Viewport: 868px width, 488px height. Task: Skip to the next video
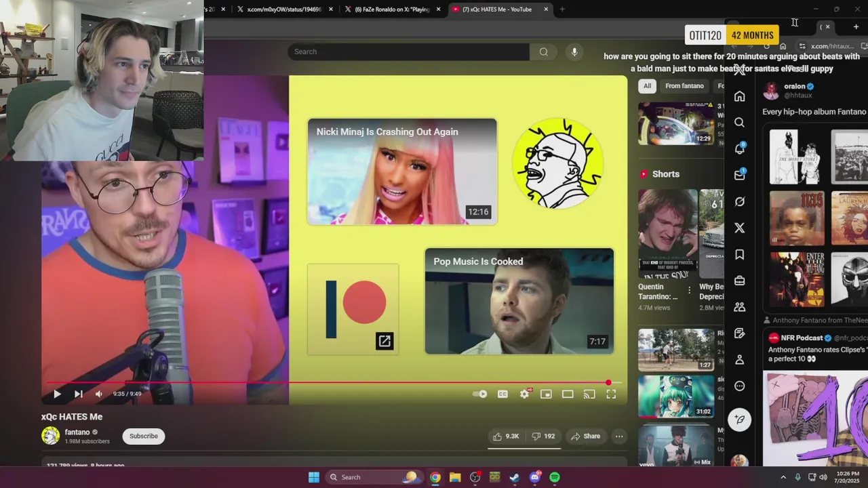[78, 394]
